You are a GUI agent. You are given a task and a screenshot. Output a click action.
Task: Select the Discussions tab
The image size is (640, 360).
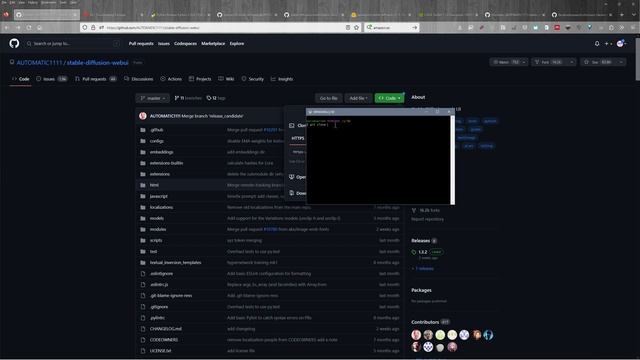(x=138, y=79)
